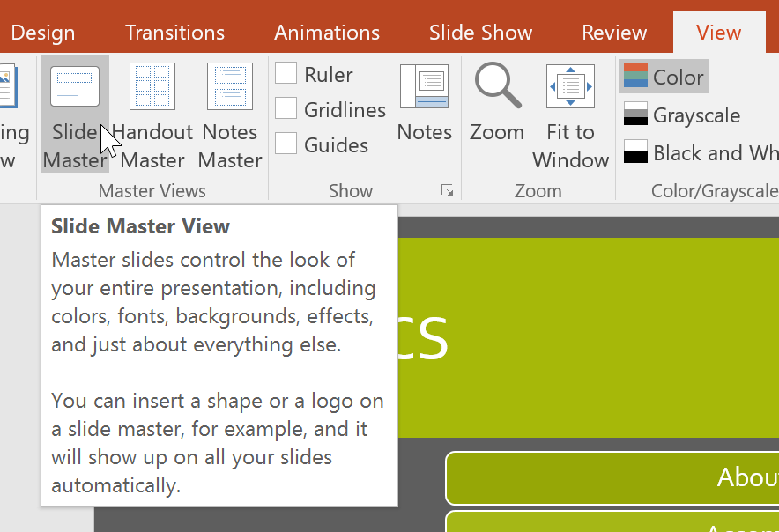
Task: Switch to the Design tab
Action: click(x=41, y=32)
